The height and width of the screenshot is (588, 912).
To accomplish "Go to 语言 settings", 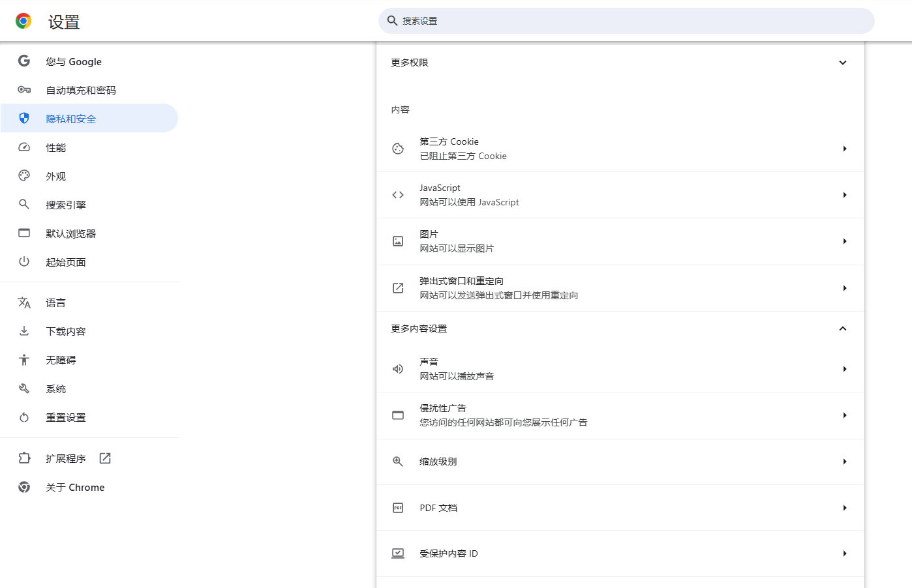I will click(x=89, y=302).
